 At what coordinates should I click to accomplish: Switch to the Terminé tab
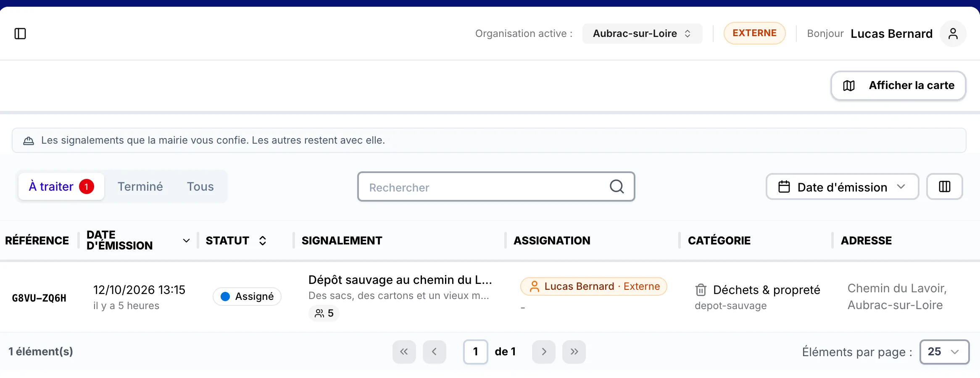140,186
